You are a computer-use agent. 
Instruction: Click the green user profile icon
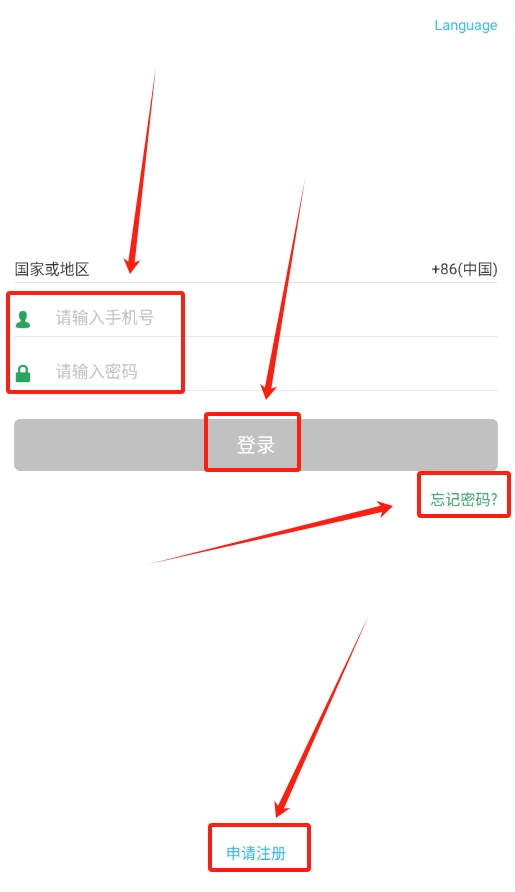[23, 319]
